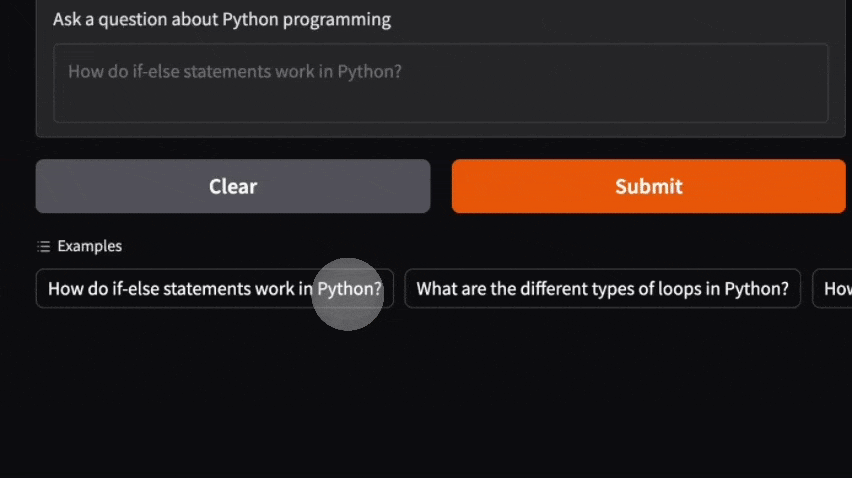Click the 'Ask a question about Python programming' label
Viewport: 852px width, 478px height.
coord(222,20)
